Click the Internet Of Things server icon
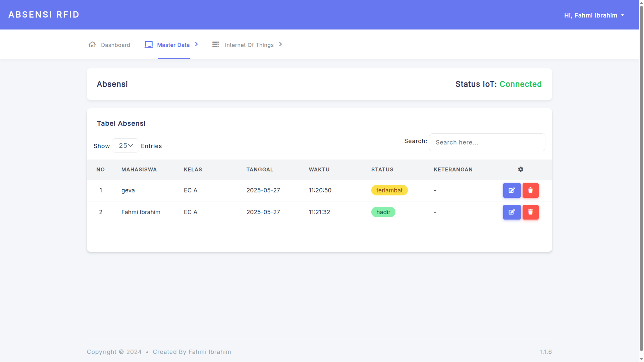This screenshot has width=644, height=362. [x=216, y=45]
